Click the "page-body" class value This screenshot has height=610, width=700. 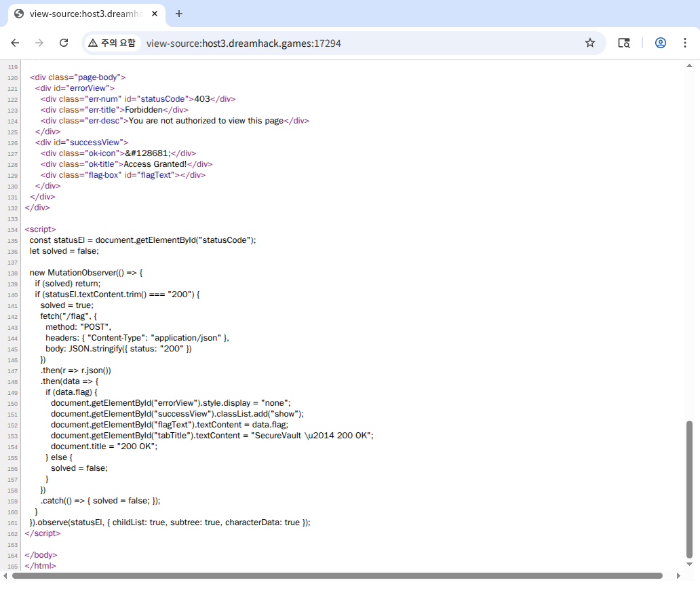tap(98, 77)
